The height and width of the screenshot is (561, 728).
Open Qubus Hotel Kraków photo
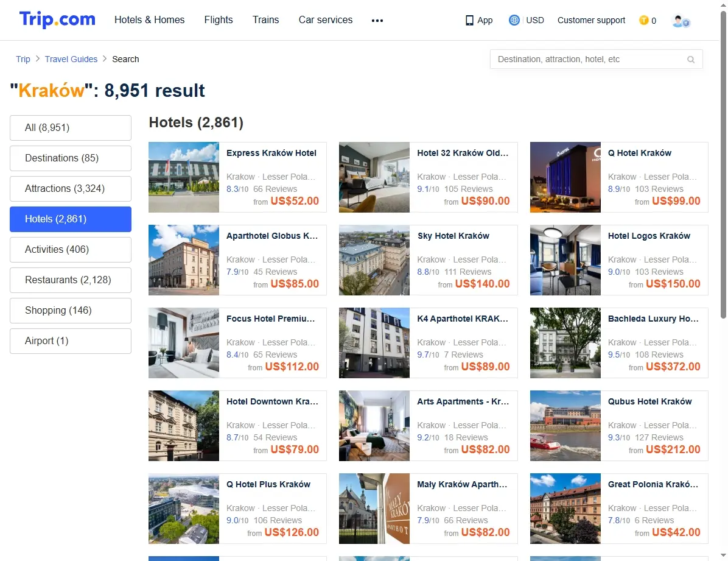coord(565,426)
